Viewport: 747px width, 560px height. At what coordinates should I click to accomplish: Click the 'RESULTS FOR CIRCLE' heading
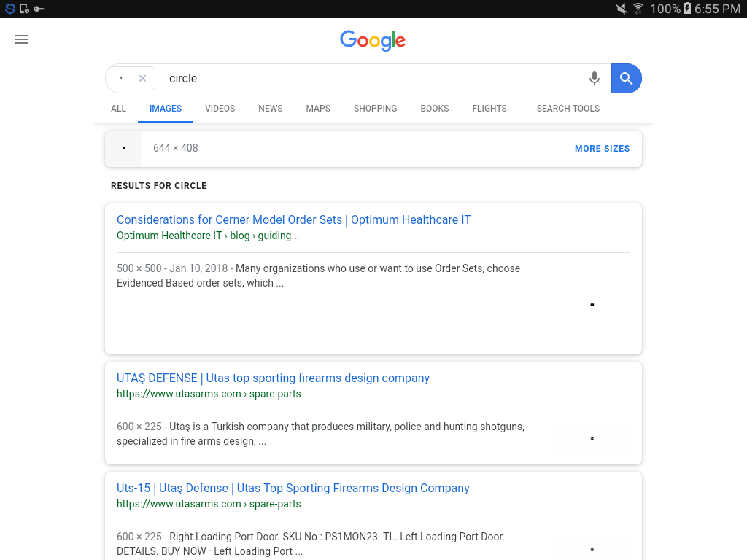pos(158,186)
